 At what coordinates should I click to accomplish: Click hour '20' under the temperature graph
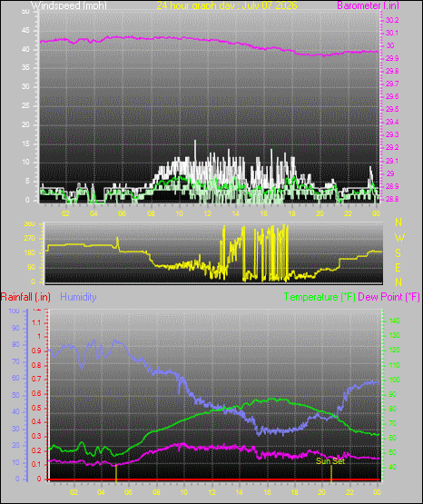point(321,492)
